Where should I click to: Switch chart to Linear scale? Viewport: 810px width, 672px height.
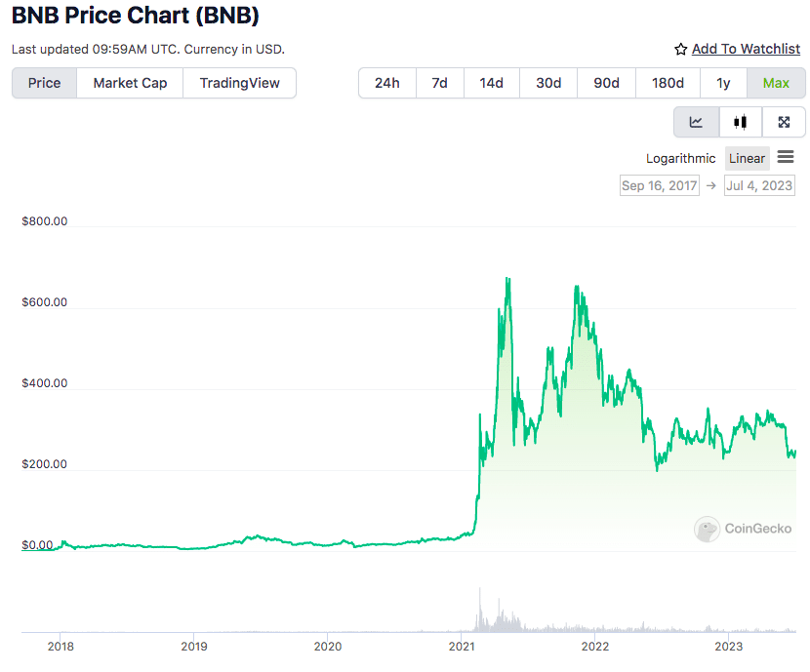tap(747, 158)
